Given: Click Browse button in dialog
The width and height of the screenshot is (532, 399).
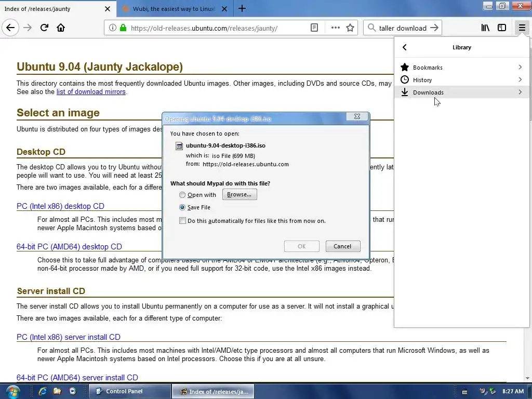Looking at the screenshot, I should (x=240, y=194).
